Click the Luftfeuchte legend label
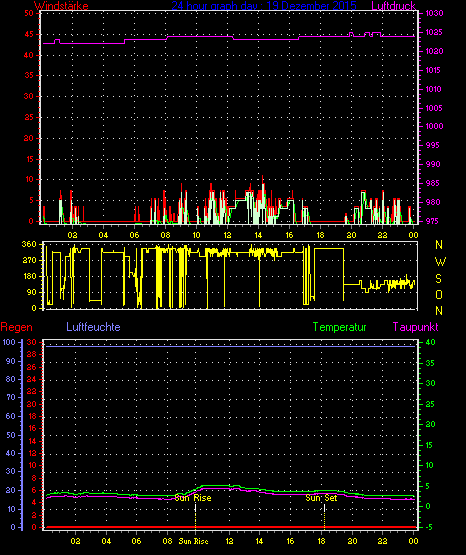 click(93, 327)
